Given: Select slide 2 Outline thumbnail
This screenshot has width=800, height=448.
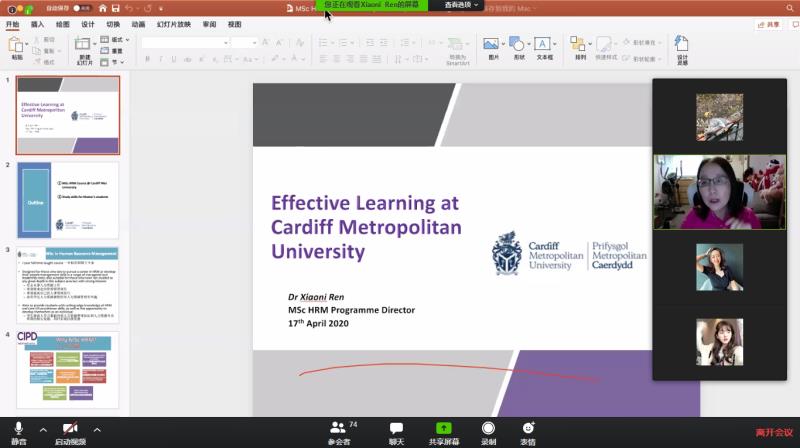Looking at the screenshot, I should click(68, 200).
